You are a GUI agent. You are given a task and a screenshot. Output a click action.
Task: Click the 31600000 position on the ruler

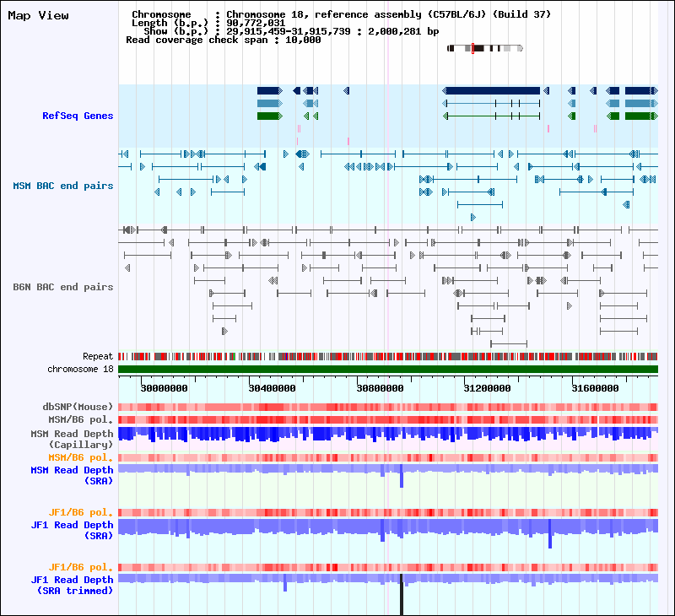(x=595, y=388)
